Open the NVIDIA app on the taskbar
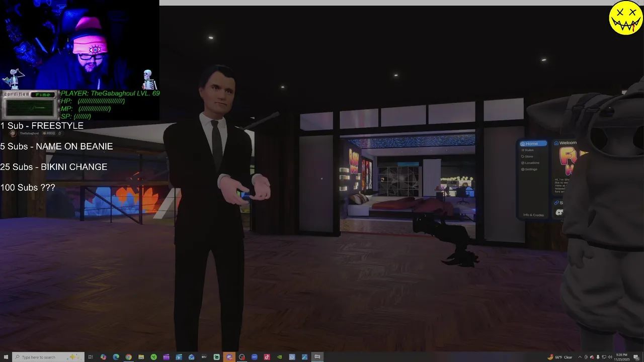The height and width of the screenshot is (362, 644). click(x=279, y=357)
